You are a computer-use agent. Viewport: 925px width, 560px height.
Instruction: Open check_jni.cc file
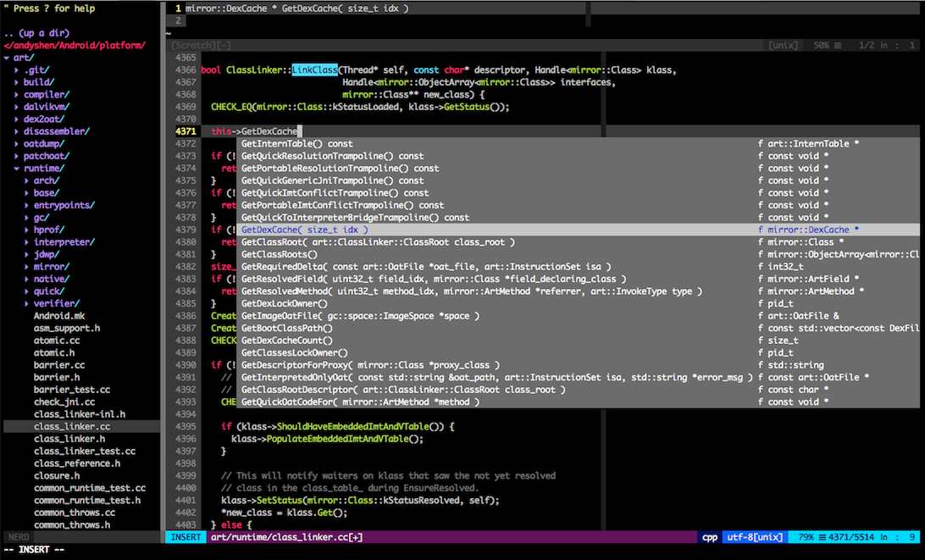click(64, 402)
